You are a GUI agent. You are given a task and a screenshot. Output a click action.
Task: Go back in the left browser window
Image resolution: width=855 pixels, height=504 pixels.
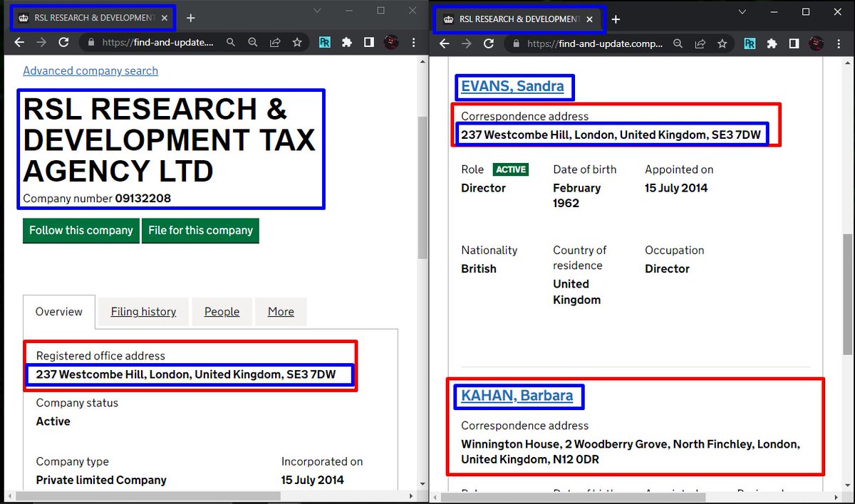click(x=19, y=43)
